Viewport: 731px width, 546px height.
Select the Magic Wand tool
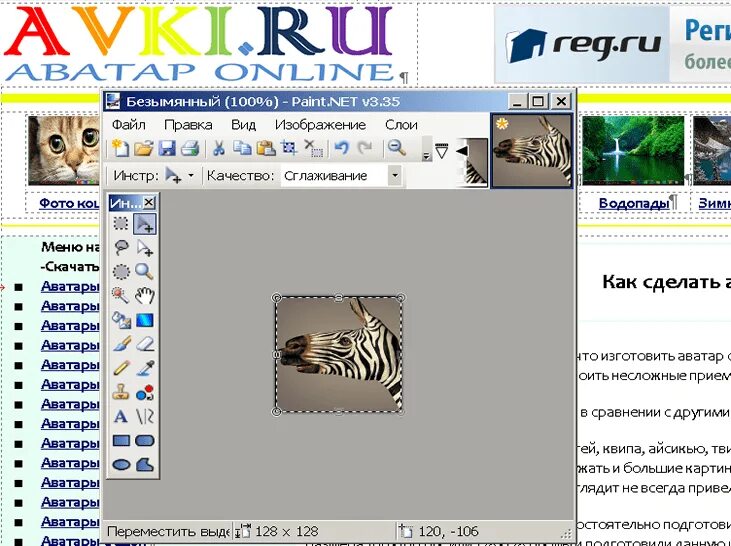coord(121,295)
